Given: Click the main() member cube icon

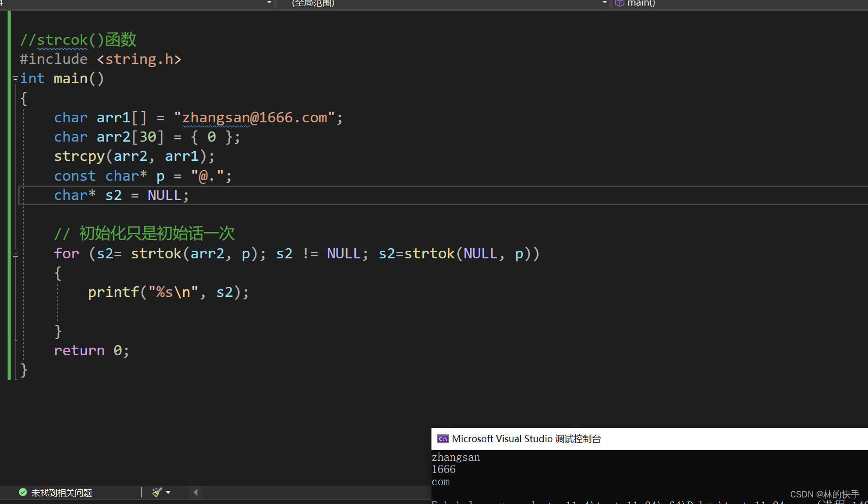Looking at the screenshot, I should pos(620,3).
